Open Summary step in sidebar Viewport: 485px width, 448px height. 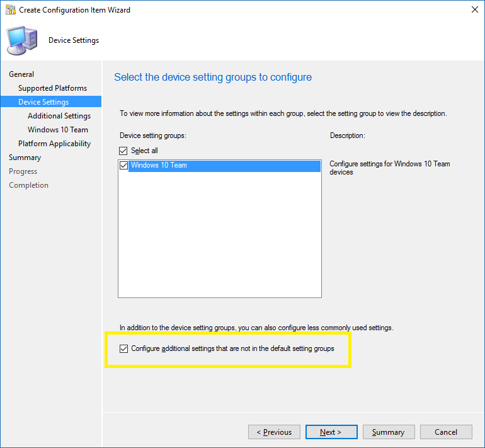25,158
